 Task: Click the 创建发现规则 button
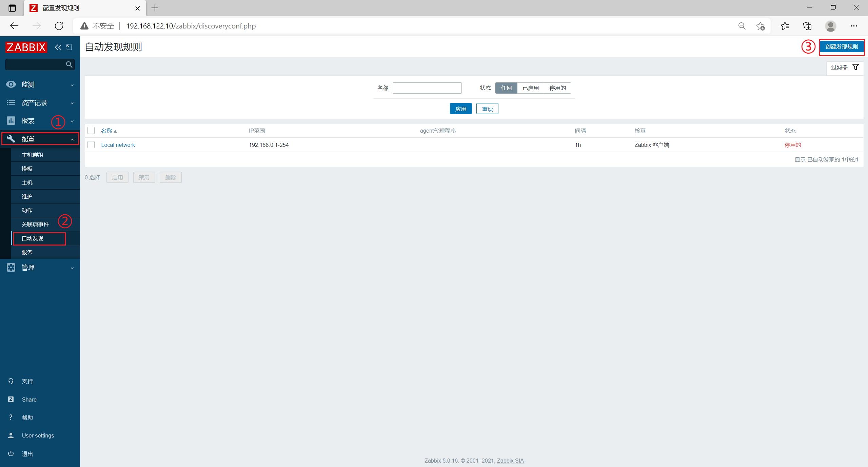(x=842, y=47)
